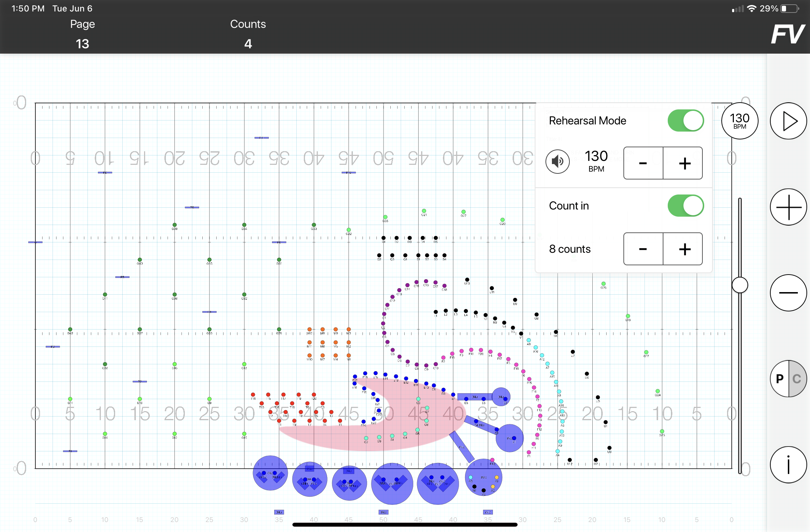Tap the 1:50 PM clock in status bar

28,9
